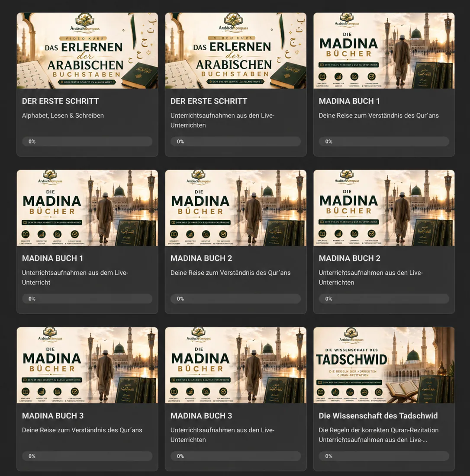
Task: Click 'Deine Reise' description under MADINA BUCH 2
Action: pos(230,273)
